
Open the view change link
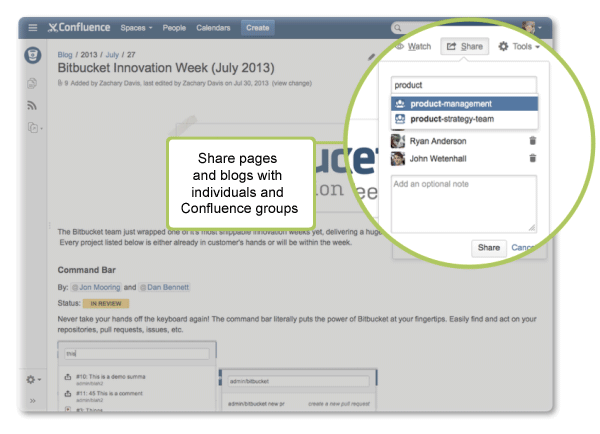(x=292, y=83)
